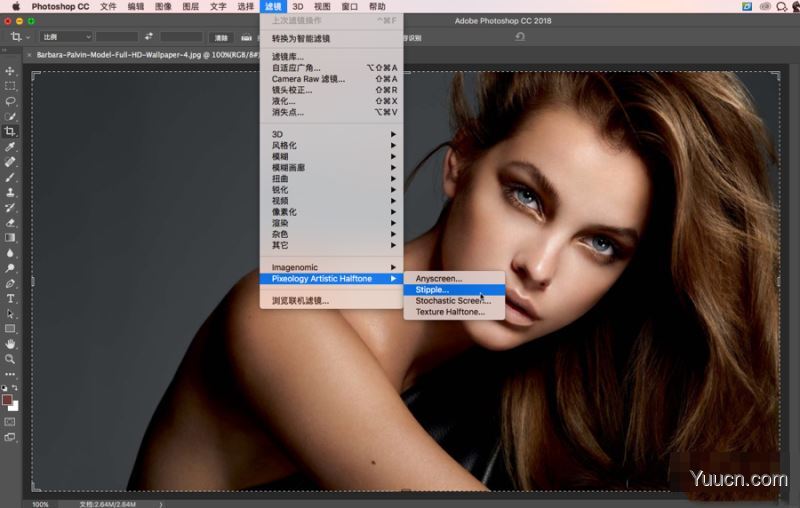
Task: Choose Stochastic Screen... from the submenu
Action: pos(454,301)
